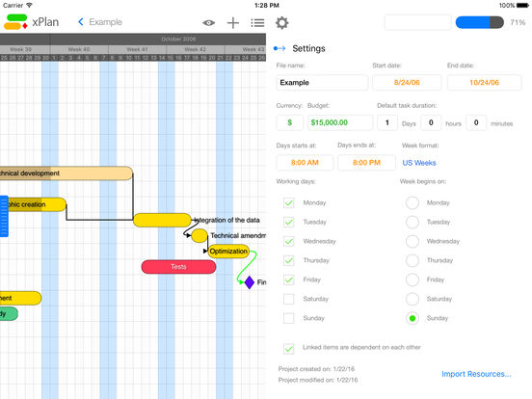
Task: Set week begins on Monday
Action: (412, 203)
